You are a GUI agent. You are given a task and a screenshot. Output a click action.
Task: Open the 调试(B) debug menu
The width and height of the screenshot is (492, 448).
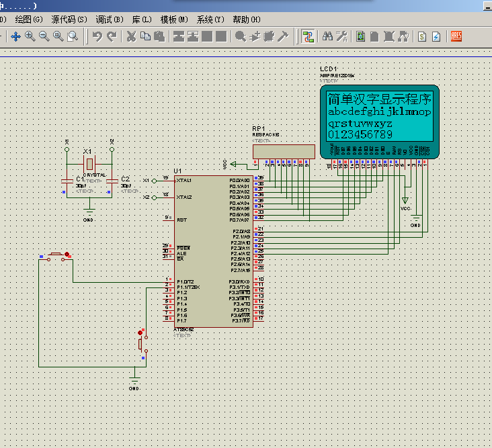click(x=109, y=19)
